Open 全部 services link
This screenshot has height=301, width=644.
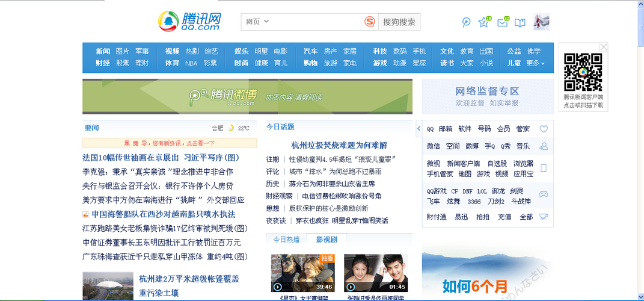pos(526,217)
